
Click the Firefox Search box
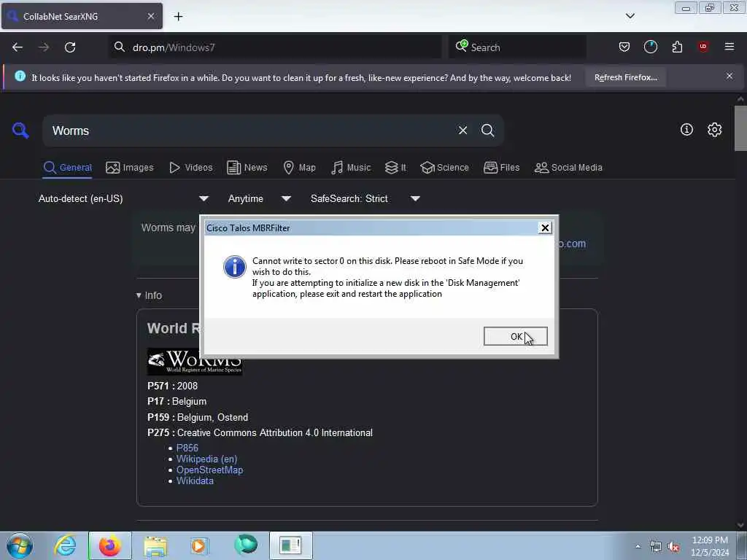[518, 47]
